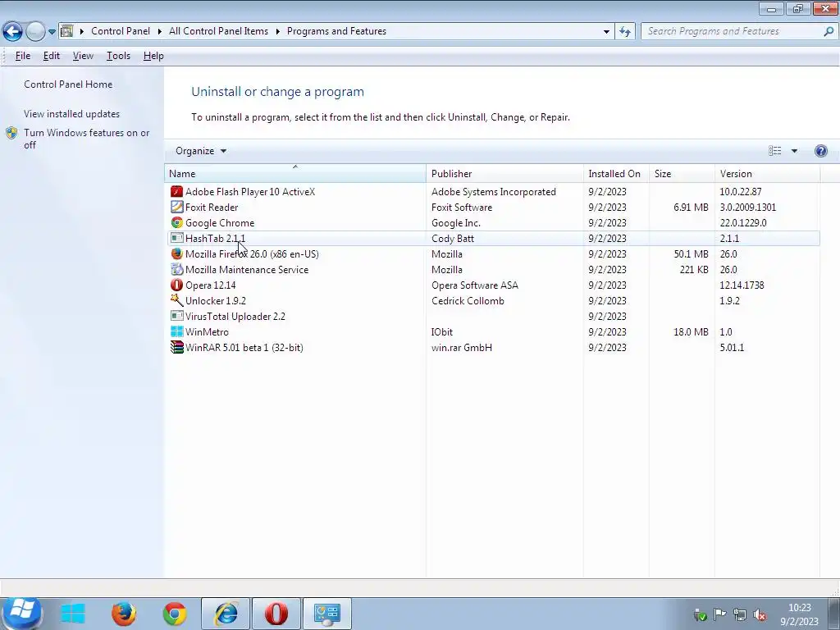Click the Control Panel icon in address bar
The image size is (840, 630).
pos(67,31)
